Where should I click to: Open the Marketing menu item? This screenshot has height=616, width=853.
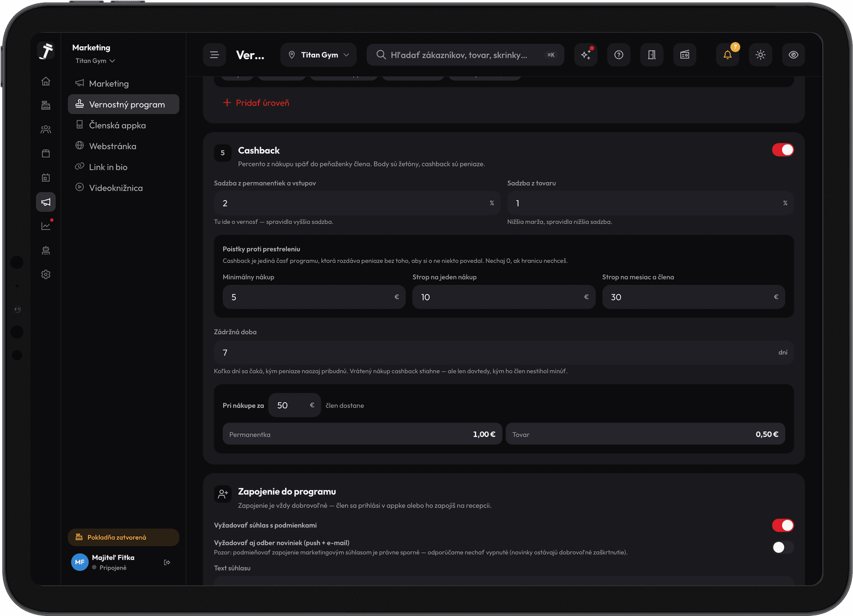(123, 83)
